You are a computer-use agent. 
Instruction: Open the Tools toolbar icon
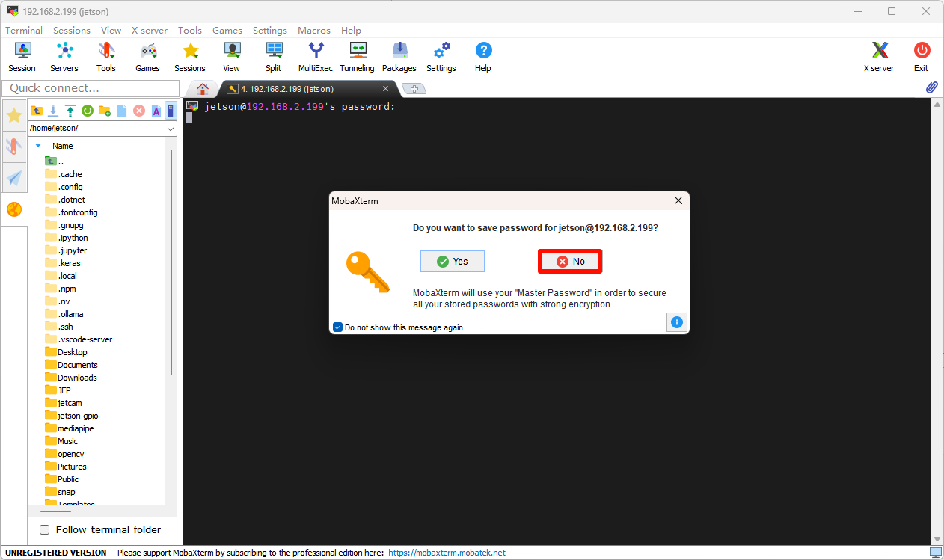pos(106,57)
